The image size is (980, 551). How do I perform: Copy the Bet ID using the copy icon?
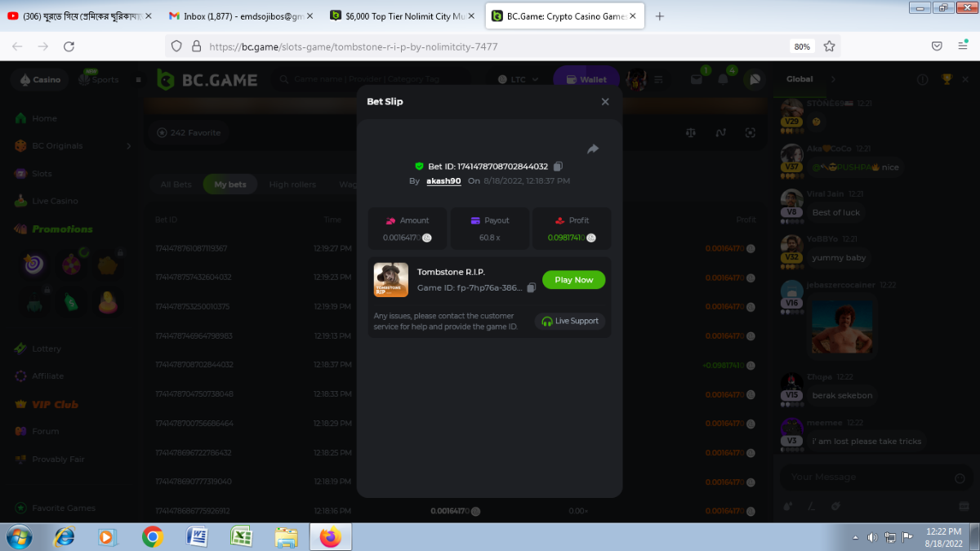[558, 167]
